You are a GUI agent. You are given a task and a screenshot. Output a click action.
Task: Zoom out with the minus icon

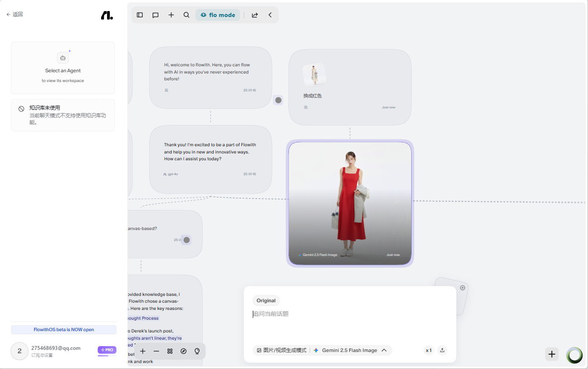pyautogui.click(x=156, y=351)
